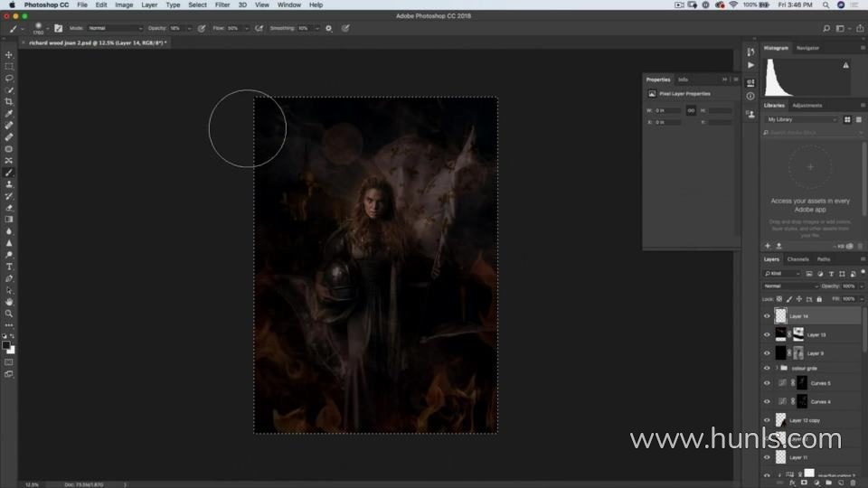Switch to the Adjustments tab
This screenshot has height=488, width=868.
807,106
